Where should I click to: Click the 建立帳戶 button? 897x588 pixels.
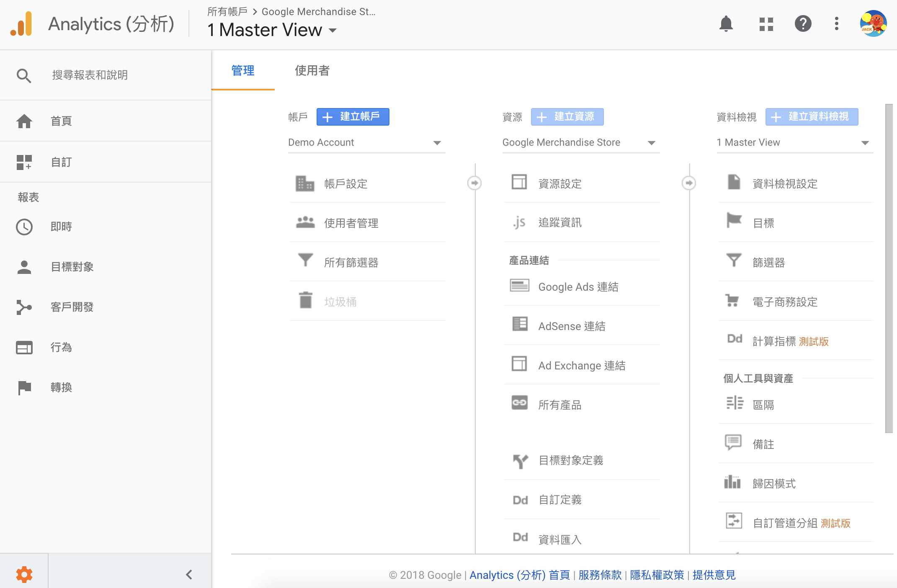coord(353,116)
